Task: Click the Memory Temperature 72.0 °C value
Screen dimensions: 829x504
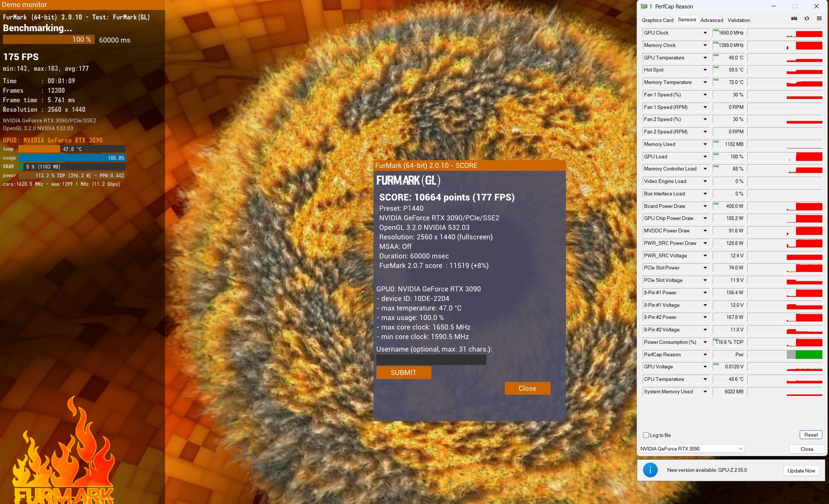Action: coord(729,82)
